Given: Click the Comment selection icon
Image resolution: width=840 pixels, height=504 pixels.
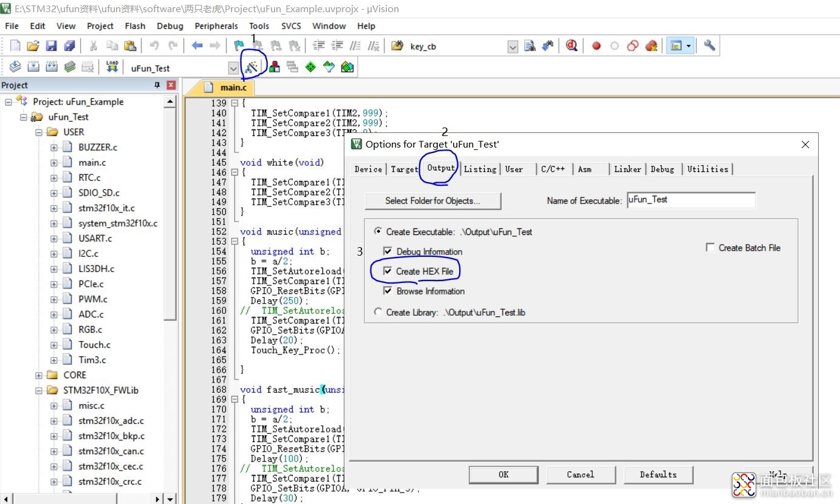Looking at the screenshot, I should tap(356, 46).
